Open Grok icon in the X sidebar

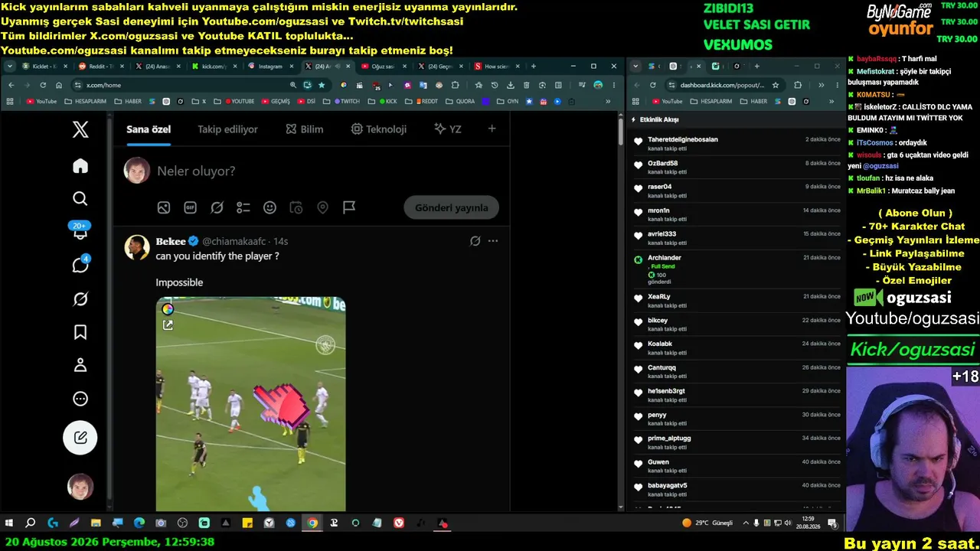click(x=80, y=298)
